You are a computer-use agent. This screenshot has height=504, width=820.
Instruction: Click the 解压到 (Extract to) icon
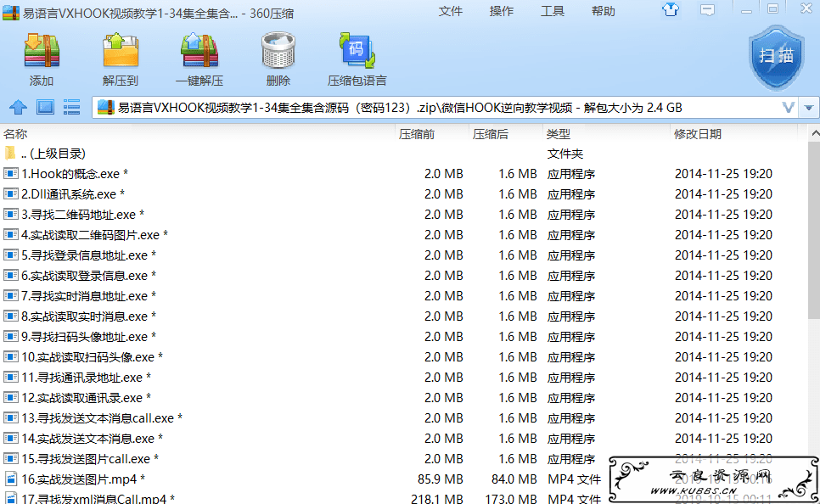tap(121, 50)
